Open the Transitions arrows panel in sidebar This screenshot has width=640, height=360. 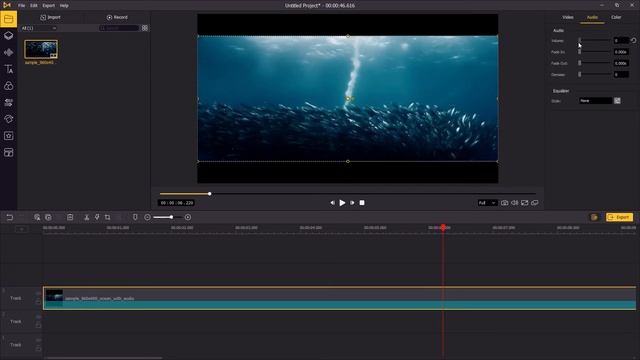9,102
